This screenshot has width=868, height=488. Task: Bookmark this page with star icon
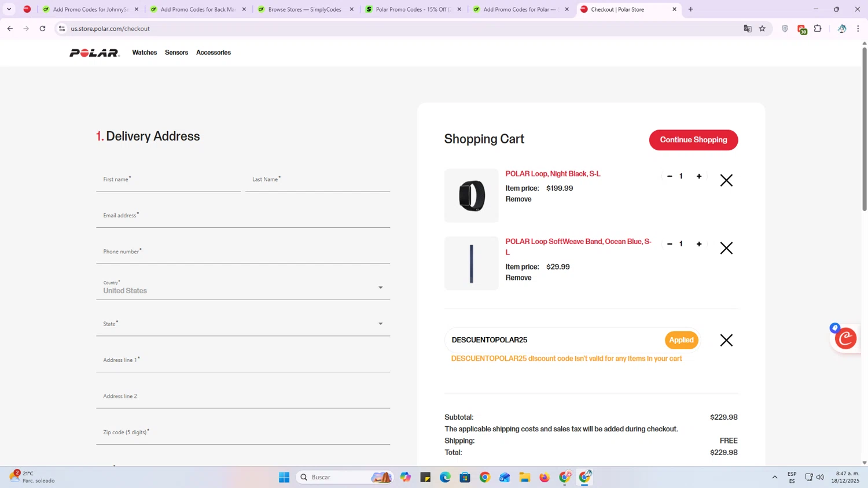763,28
